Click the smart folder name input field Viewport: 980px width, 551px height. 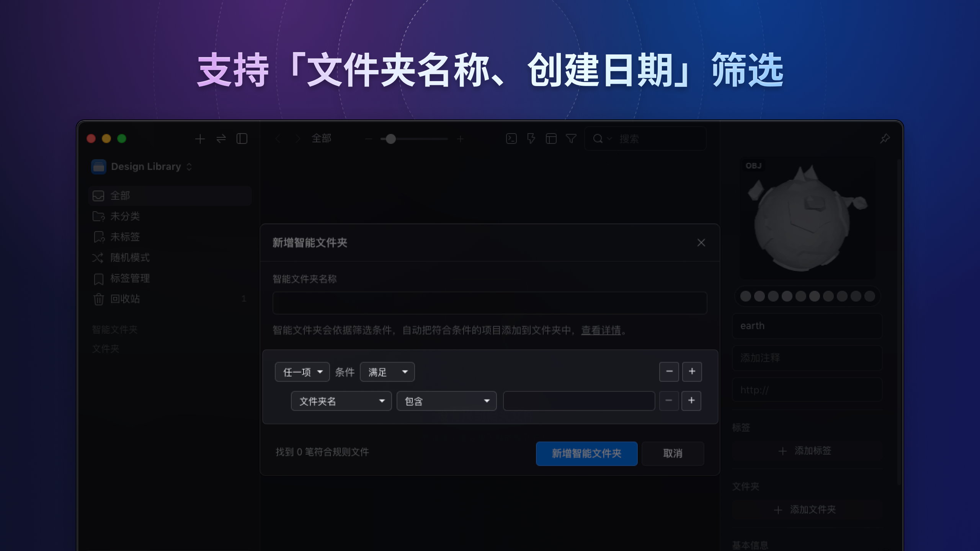pos(489,303)
